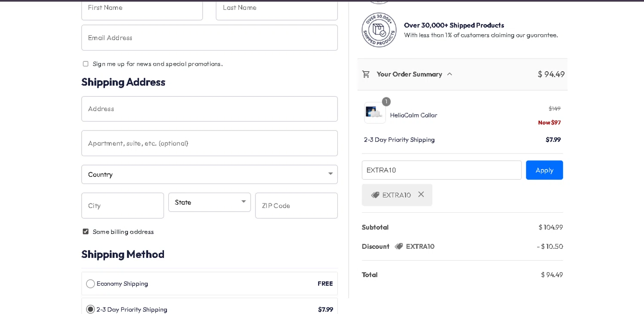Click the Total amount $ 94.49

pos(552,275)
